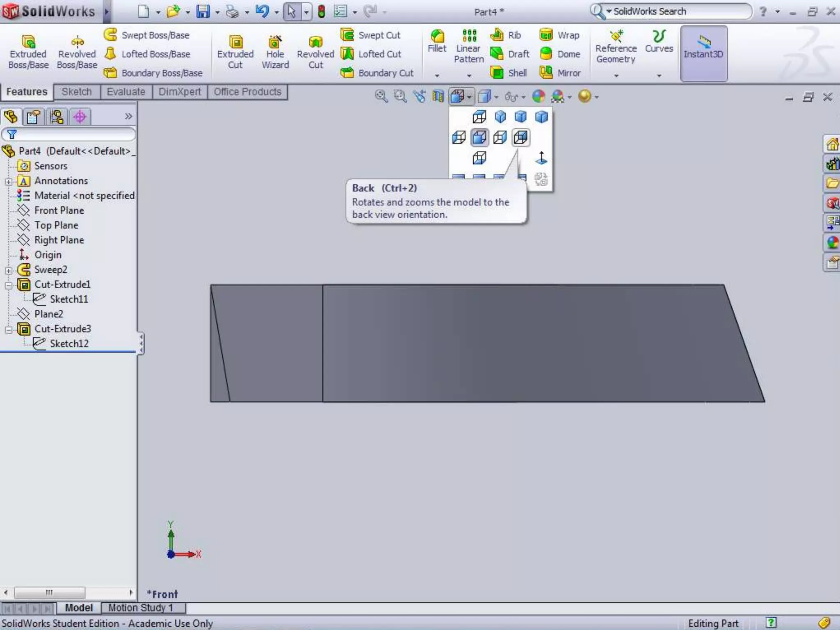The height and width of the screenshot is (630, 840).
Task: Expand the Sweep2 feature node
Action: [x=9, y=270]
